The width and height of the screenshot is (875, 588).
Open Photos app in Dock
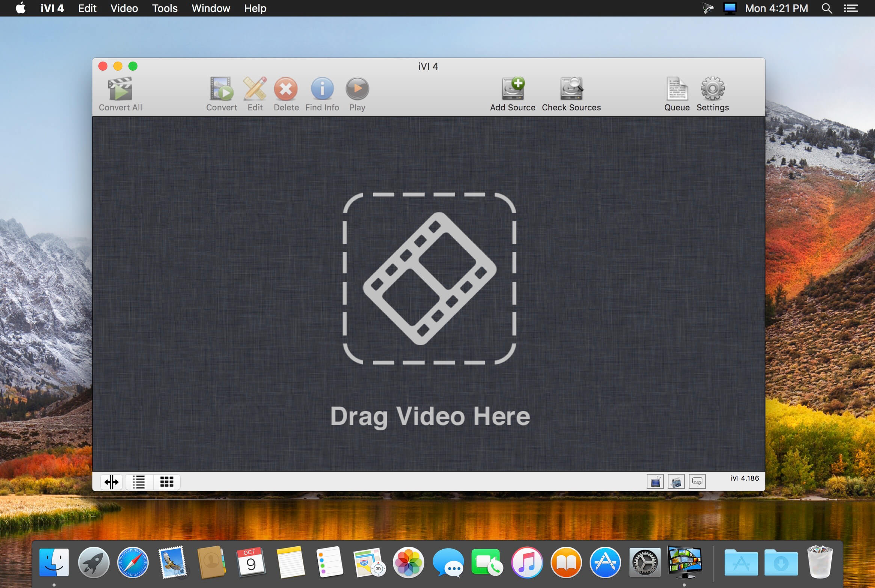tap(409, 562)
